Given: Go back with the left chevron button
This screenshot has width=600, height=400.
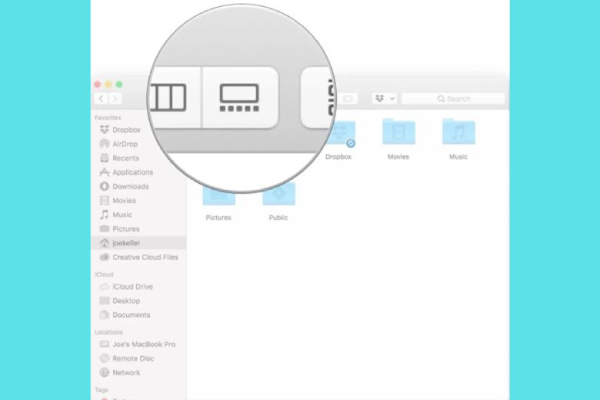Looking at the screenshot, I should pyautogui.click(x=101, y=99).
